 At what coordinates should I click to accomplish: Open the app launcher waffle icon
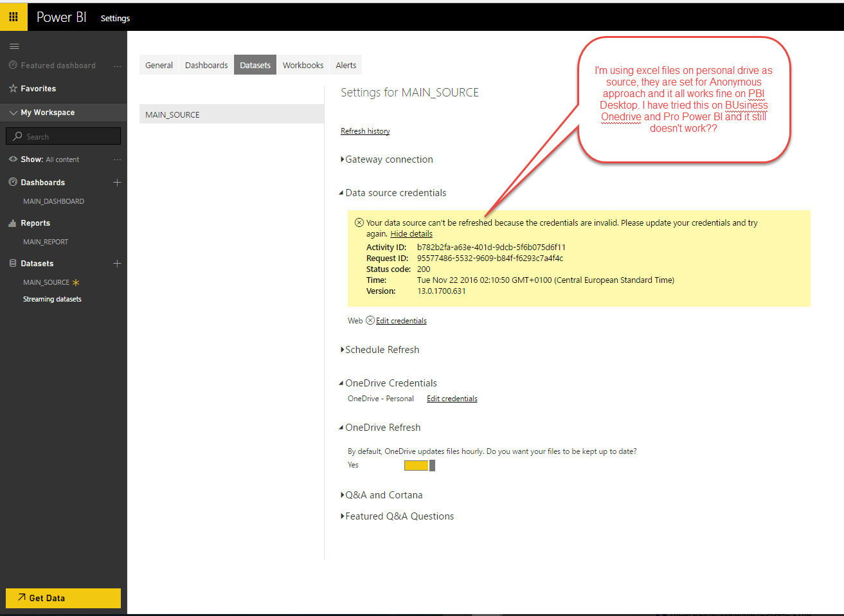pyautogui.click(x=13, y=17)
